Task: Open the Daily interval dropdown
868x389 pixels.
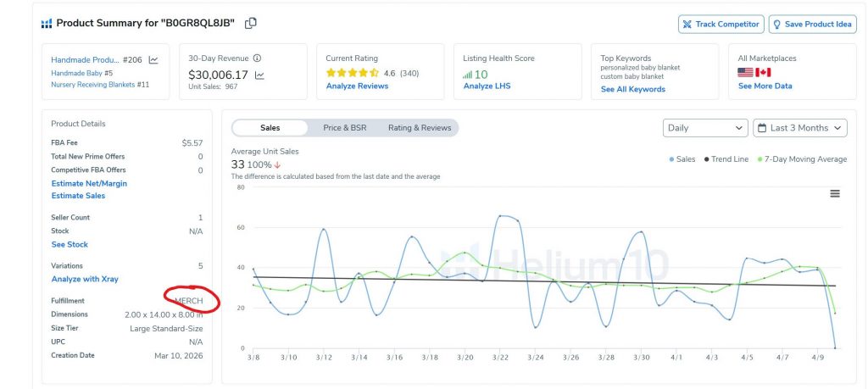Action: tap(704, 128)
